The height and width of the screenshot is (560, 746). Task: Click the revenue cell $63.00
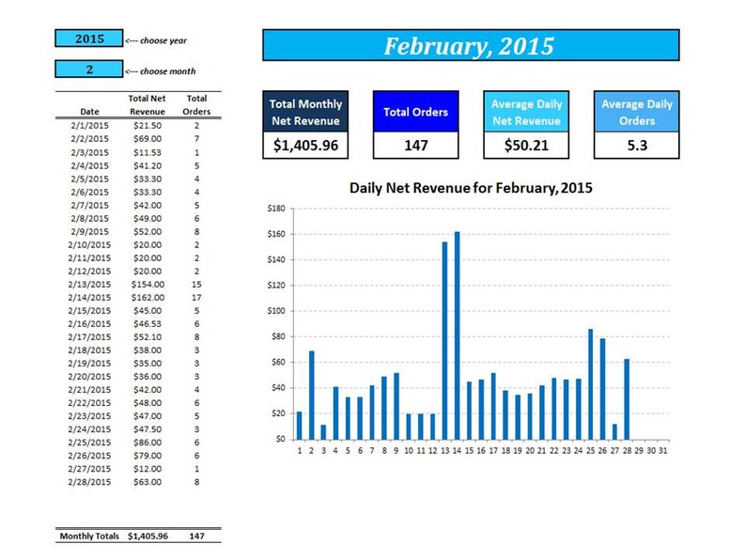click(x=148, y=482)
